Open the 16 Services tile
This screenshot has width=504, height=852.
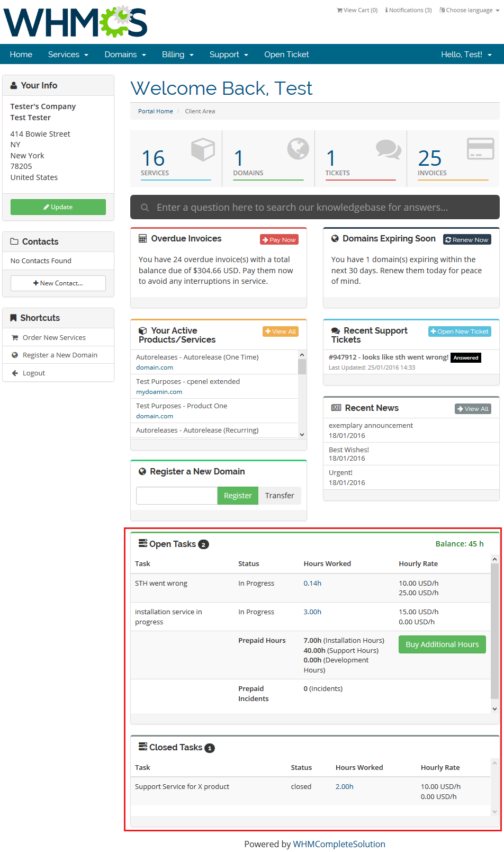[176, 158]
